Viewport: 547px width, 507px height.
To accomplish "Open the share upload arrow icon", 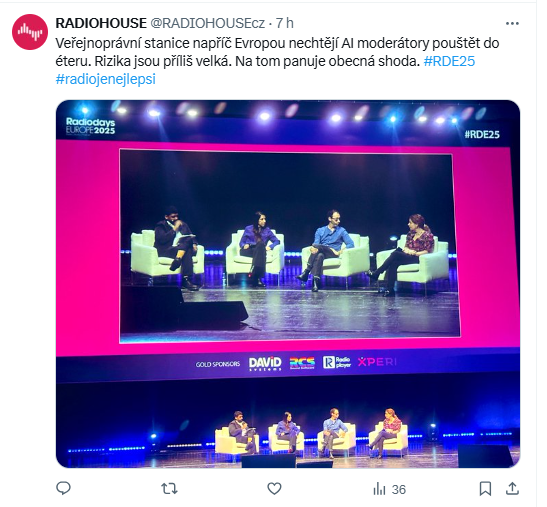I will coord(512,488).
